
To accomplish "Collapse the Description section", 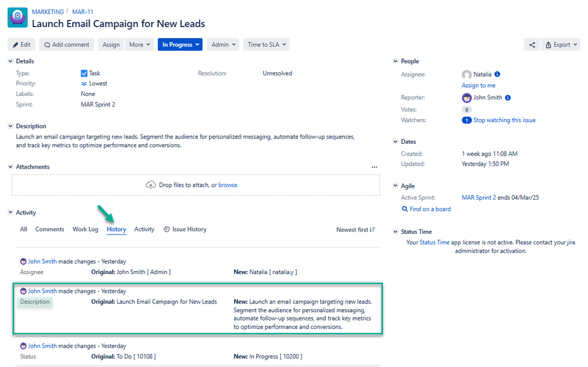I will click(x=11, y=126).
